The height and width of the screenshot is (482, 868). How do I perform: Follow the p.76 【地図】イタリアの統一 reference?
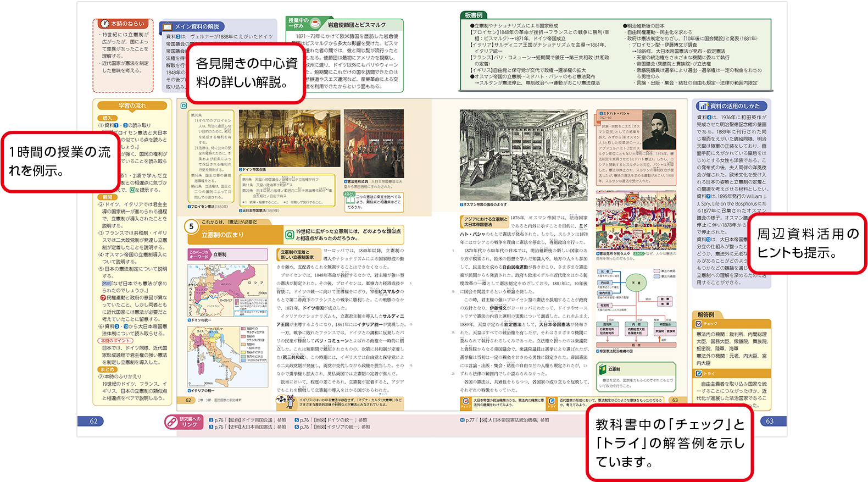coord(332,426)
